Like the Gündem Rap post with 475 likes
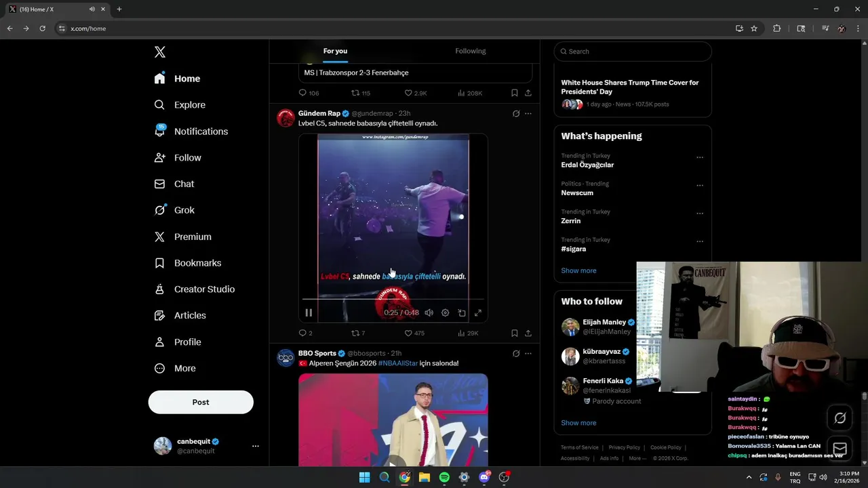The width and height of the screenshot is (868, 488). 414,333
